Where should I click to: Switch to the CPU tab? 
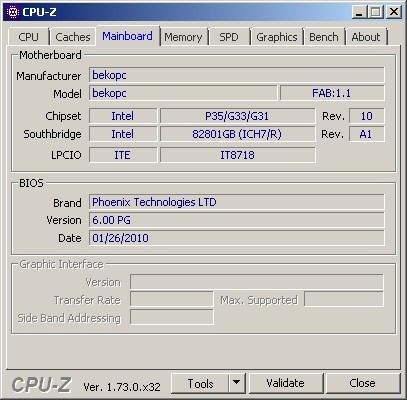click(x=29, y=37)
